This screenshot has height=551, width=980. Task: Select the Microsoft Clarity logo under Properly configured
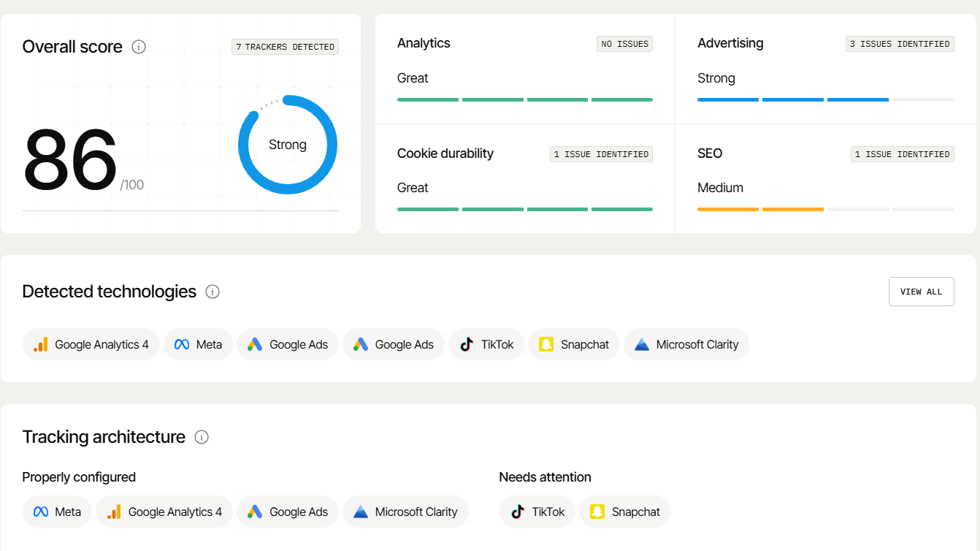(x=361, y=512)
